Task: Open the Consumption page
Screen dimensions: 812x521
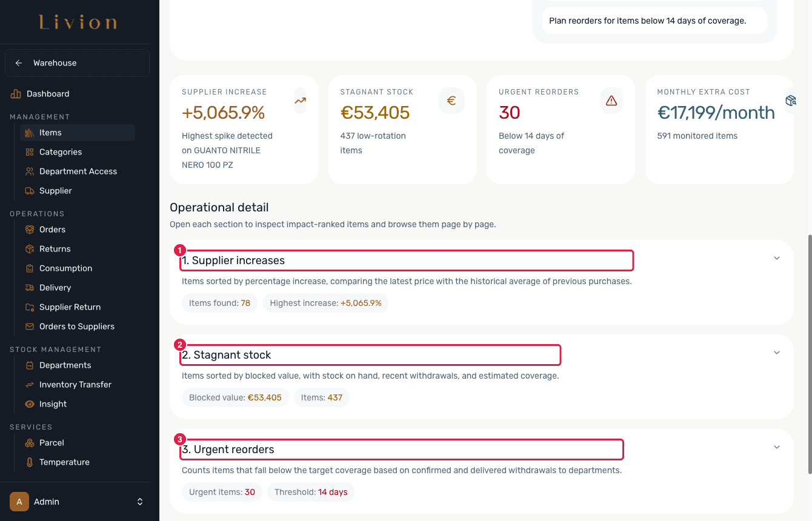Action: pyautogui.click(x=78, y=268)
